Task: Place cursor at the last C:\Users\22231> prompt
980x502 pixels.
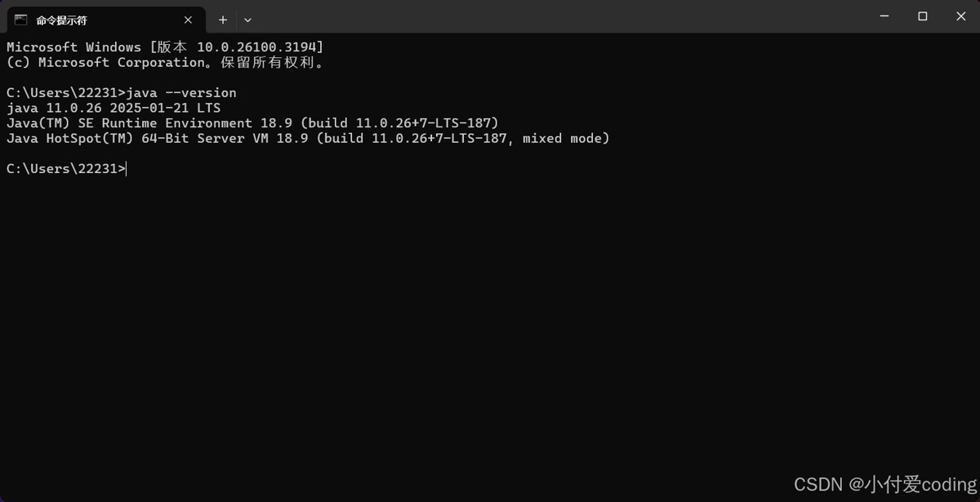Action: click(x=127, y=169)
